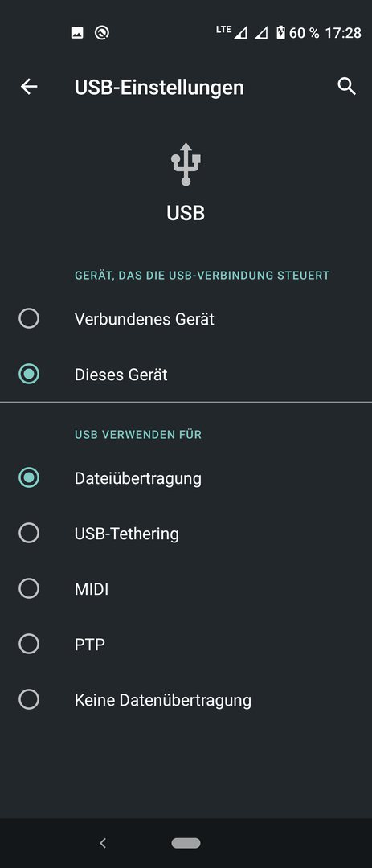
Task: Tap the clock showing 17:28
Action: point(343,33)
